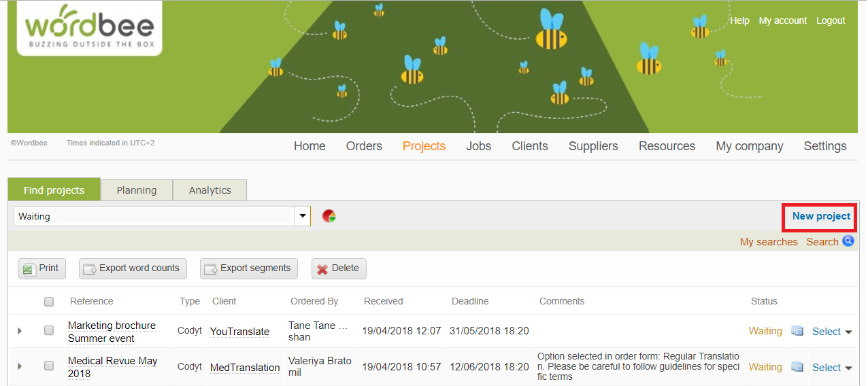Click the Wordbee logo
This screenshot has width=868, height=386.
[x=89, y=29]
